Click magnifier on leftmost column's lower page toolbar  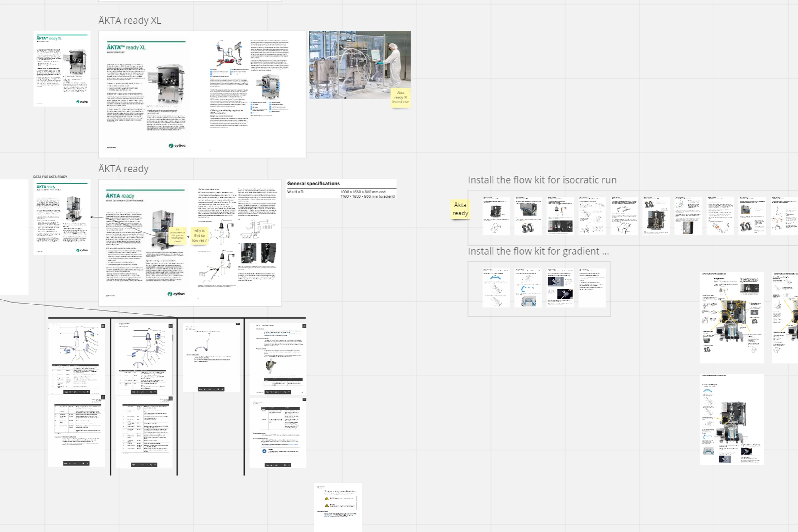[x=83, y=463]
